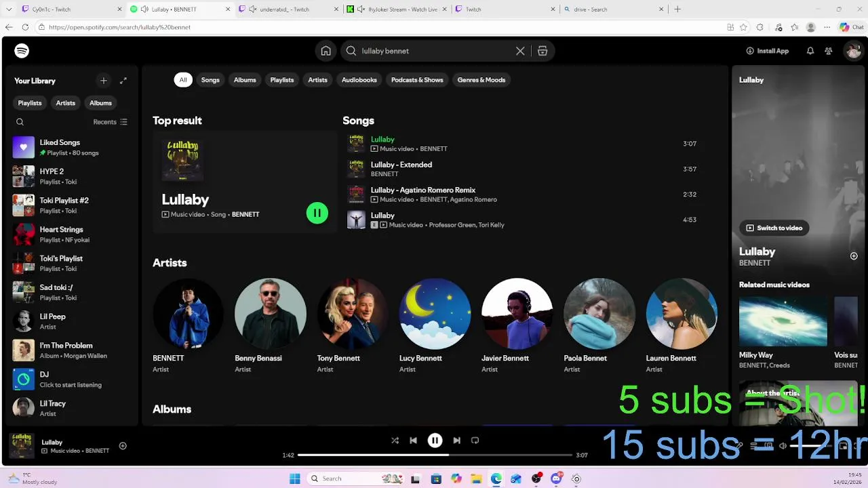Open the Friend Activity icon
868x488 pixels.
829,51
